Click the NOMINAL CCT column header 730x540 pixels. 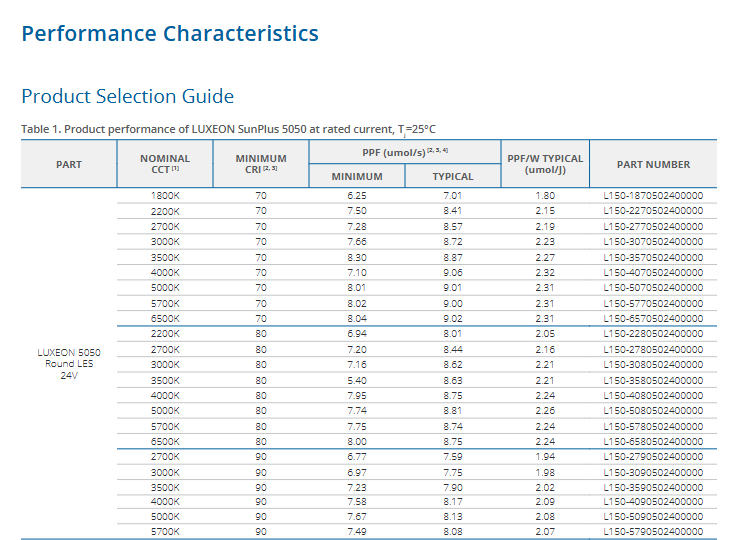click(x=165, y=164)
